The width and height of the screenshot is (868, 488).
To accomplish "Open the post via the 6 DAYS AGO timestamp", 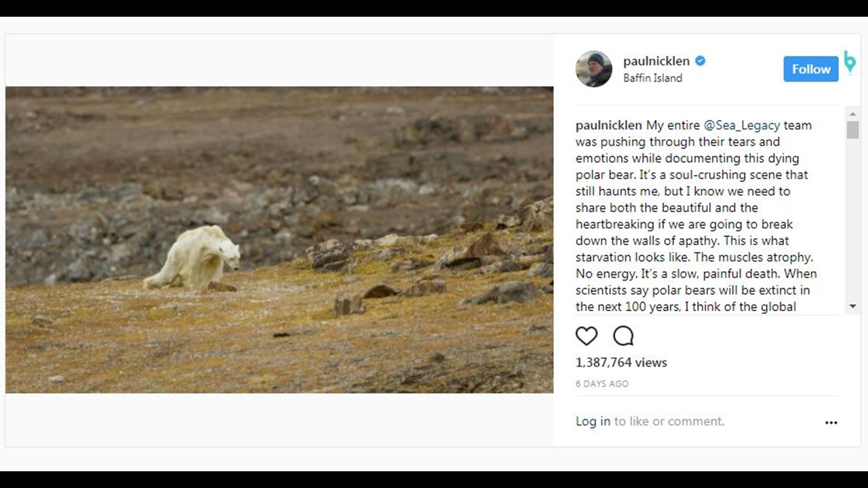I will pyautogui.click(x=602, y=384).
